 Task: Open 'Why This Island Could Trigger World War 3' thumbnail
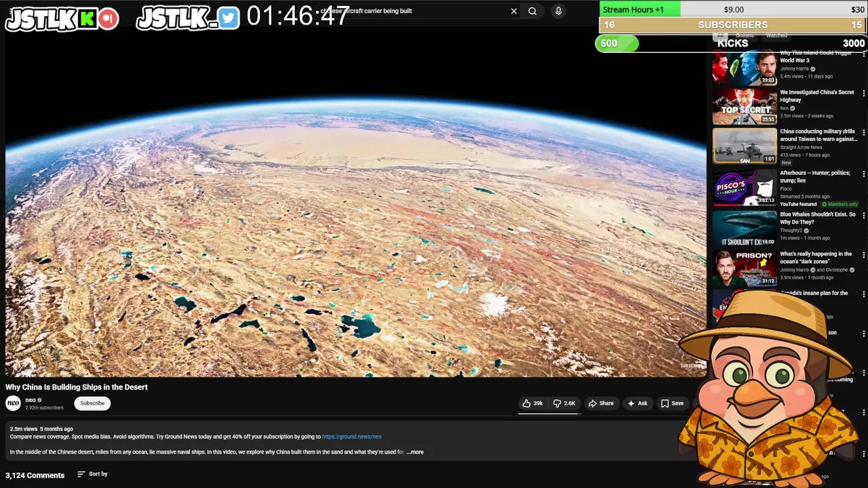[745, 68]
